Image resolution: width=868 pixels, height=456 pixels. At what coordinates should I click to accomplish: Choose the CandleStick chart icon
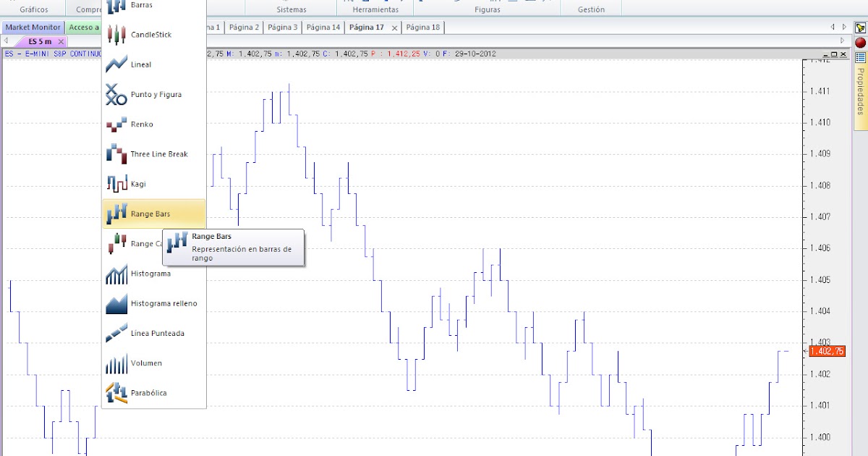tap(116, 35)
